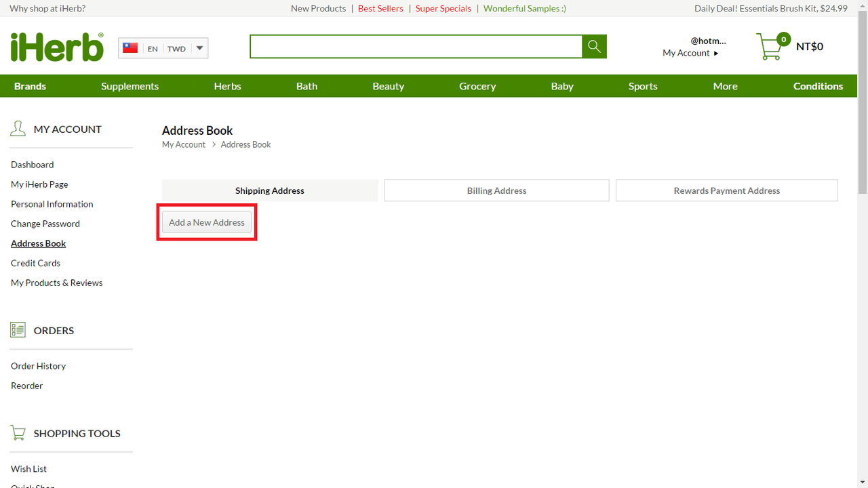The height and width of the screenshot is (488, 868).
Task: Open Change Password in sidebar
Action: tap(45, 224)
